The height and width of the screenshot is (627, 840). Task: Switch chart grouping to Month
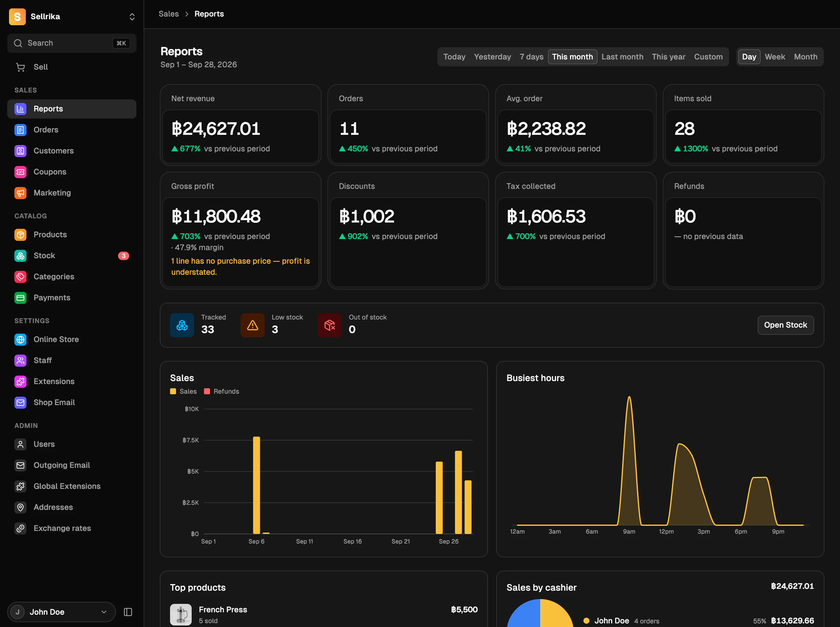pyautogui.click(x=805, y=57)
